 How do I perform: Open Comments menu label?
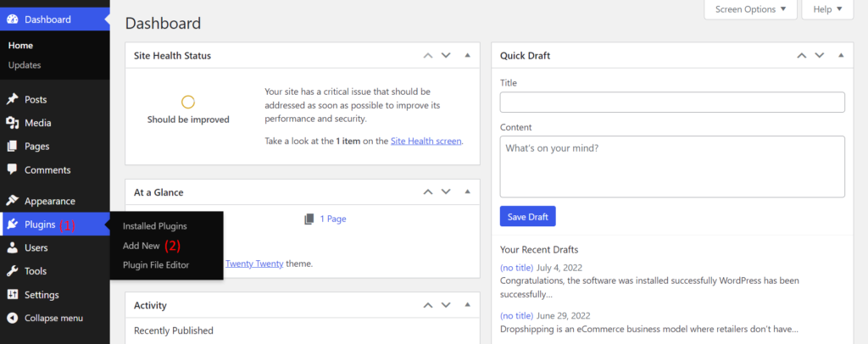(x=47, y=169)
